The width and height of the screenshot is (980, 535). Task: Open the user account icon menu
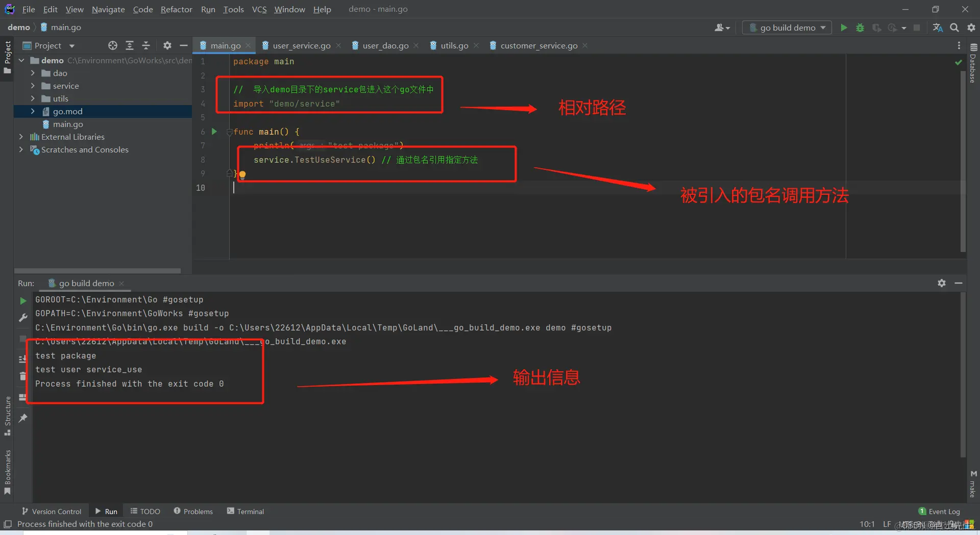tap(722, 28)
